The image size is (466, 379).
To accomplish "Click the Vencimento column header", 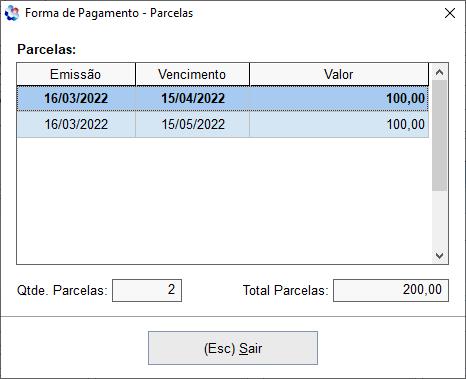I will (x=192, y=74).
